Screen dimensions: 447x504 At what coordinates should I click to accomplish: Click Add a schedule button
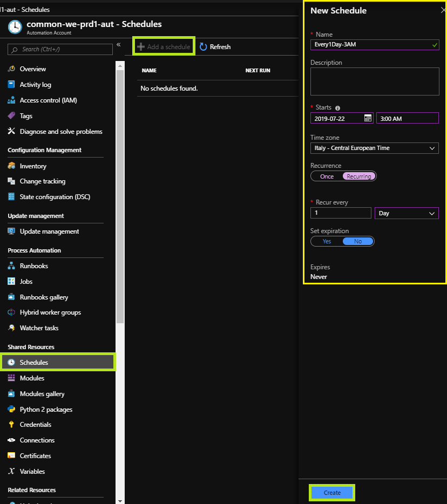point(164,46)
